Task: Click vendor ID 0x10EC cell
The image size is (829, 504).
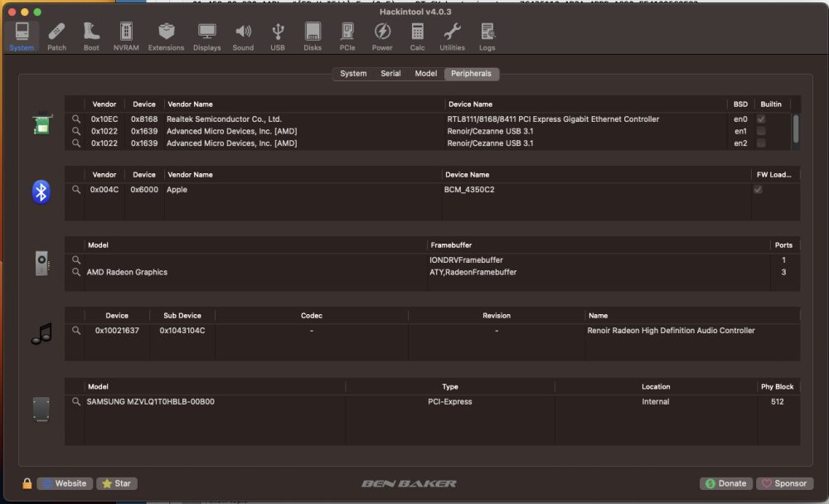Action: click(104, 119)
